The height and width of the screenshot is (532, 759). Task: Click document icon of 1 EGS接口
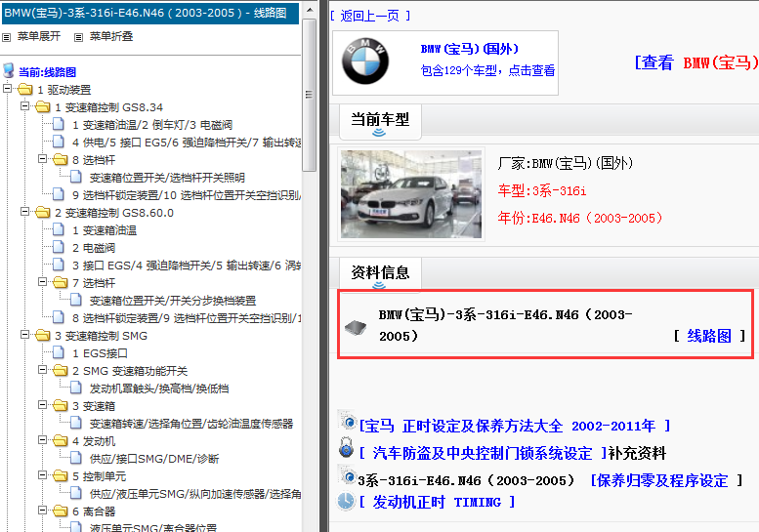(59, 352)
